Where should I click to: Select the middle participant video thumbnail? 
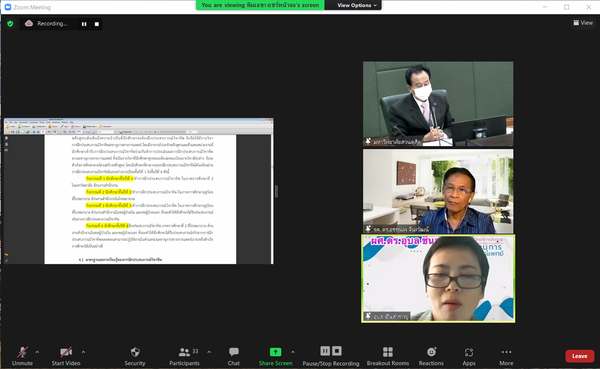coord(438,191)
